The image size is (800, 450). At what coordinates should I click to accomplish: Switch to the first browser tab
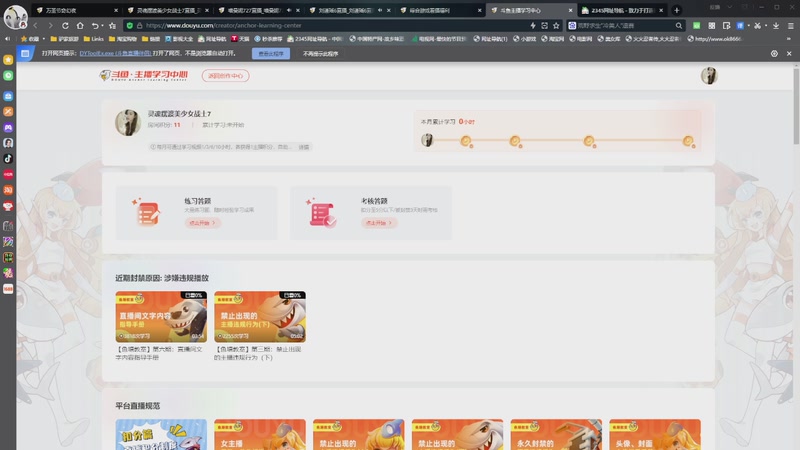click(x=77, y=10)
